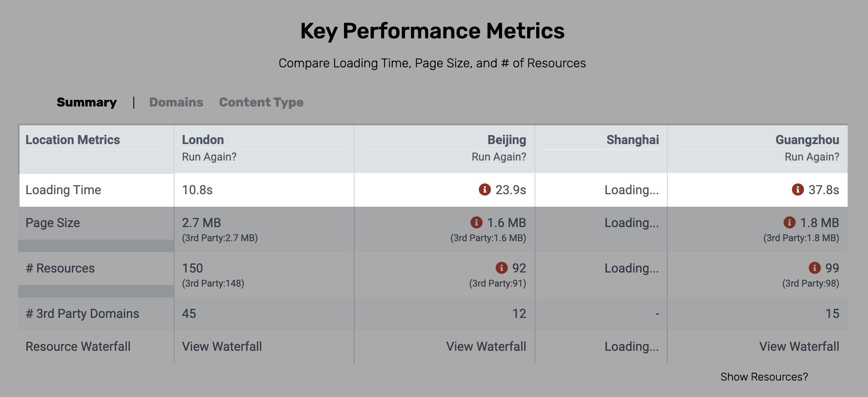Click the info icon beside Guangzhou 37.8s
The width and height of the screenshot is (868, 397).
point(798,189)
